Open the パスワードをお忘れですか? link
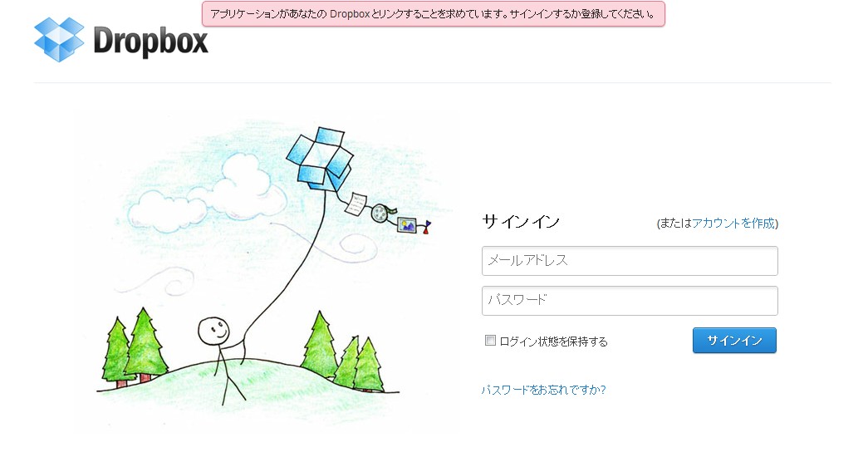 (543, 390)
